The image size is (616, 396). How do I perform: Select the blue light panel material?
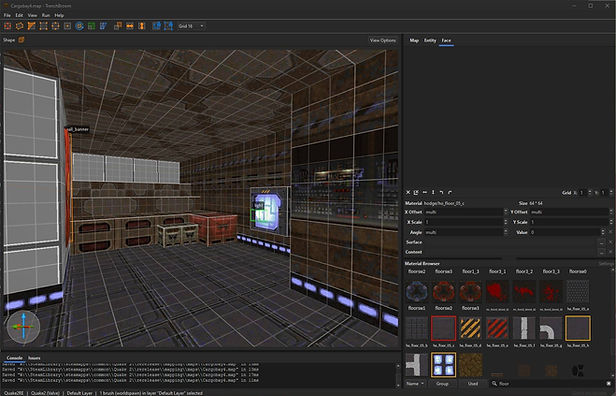tap(444, 365)
